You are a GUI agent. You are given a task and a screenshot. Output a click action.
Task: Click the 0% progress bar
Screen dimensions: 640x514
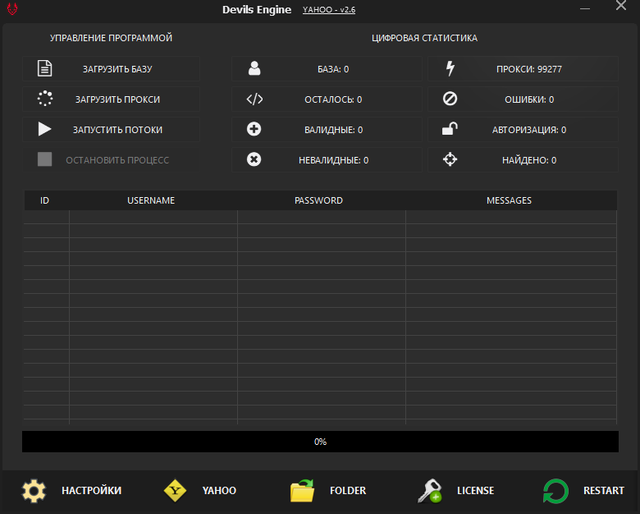[320, 441]
